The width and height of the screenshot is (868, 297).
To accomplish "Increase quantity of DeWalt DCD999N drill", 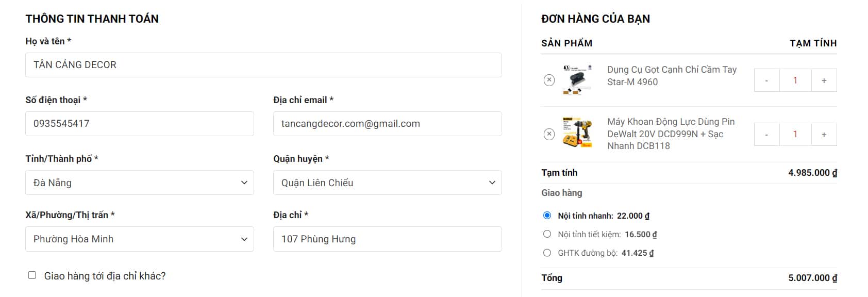I will tap(824, 135).
